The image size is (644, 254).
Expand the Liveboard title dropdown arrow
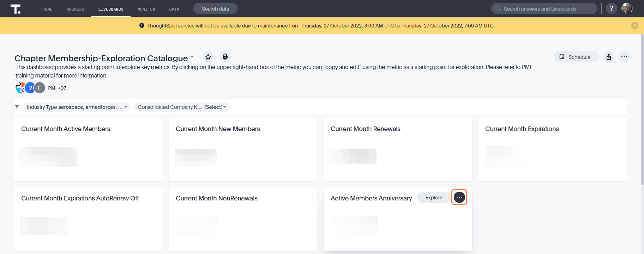tap(192, 56)
